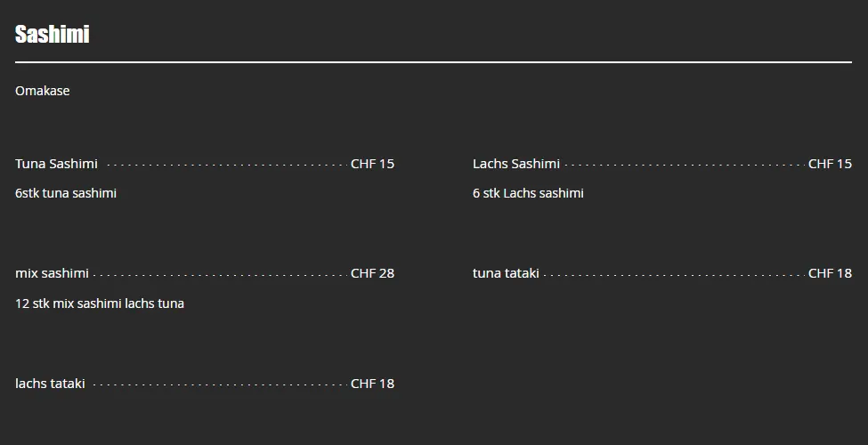Select the lachs tataki menu item
The height and width of the screenshot is (445, 868).
(x=50, y=384)
